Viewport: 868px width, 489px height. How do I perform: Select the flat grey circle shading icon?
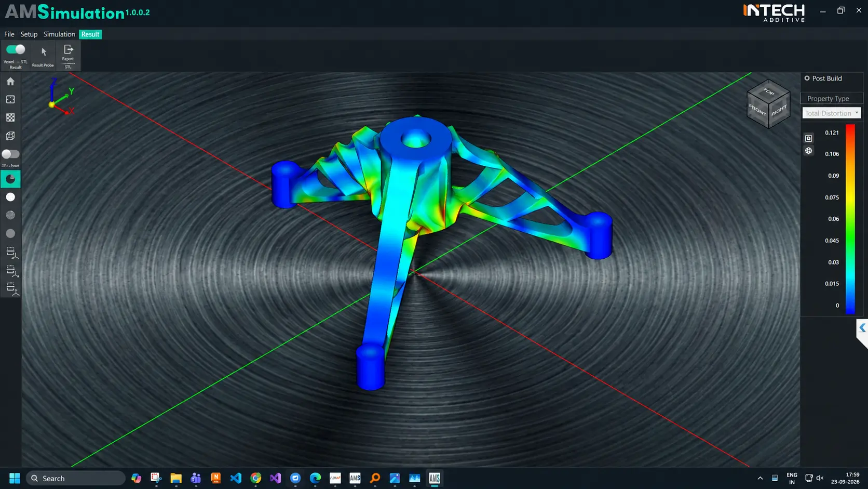click(x=10, y=233)
